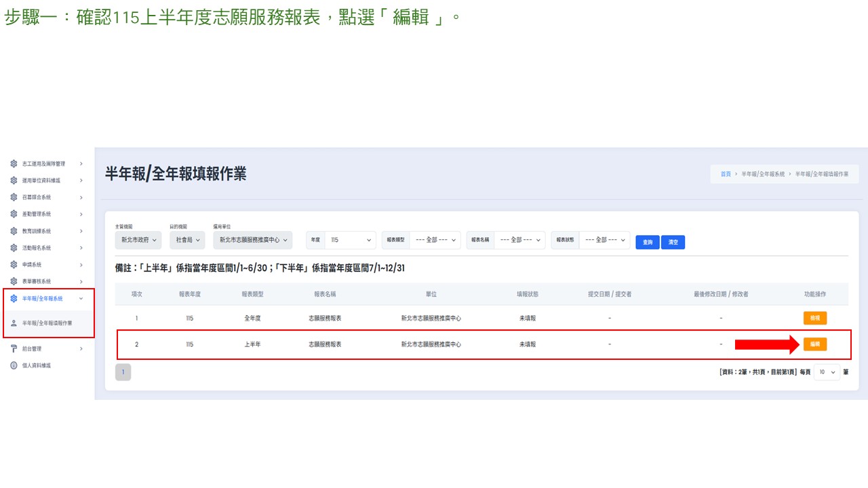Viewport: 868px width, 488px height.
Task: Expand 運用單位資料維護 chevron in sidebar
Action: (81, 180)
